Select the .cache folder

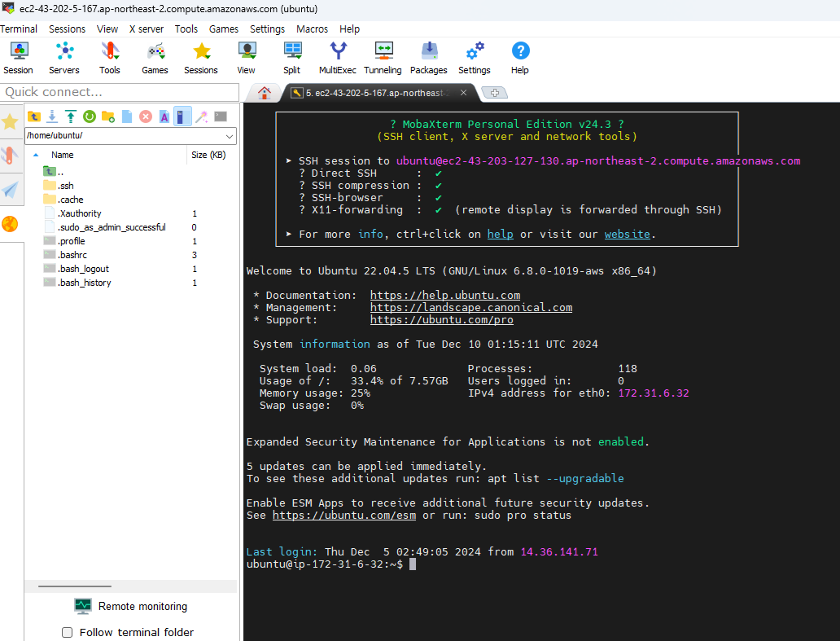(71, 200)
